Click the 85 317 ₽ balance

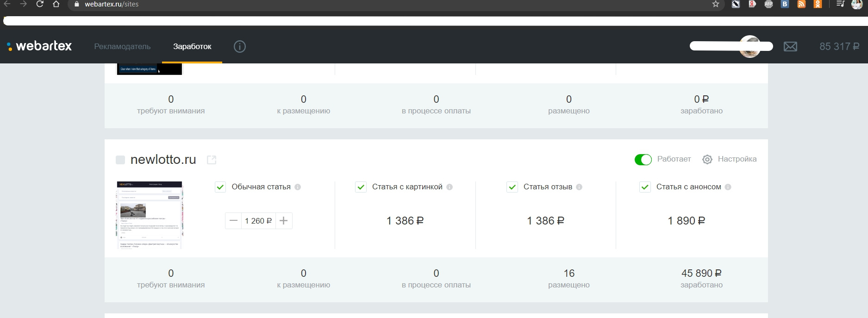[x=839, y=46]
